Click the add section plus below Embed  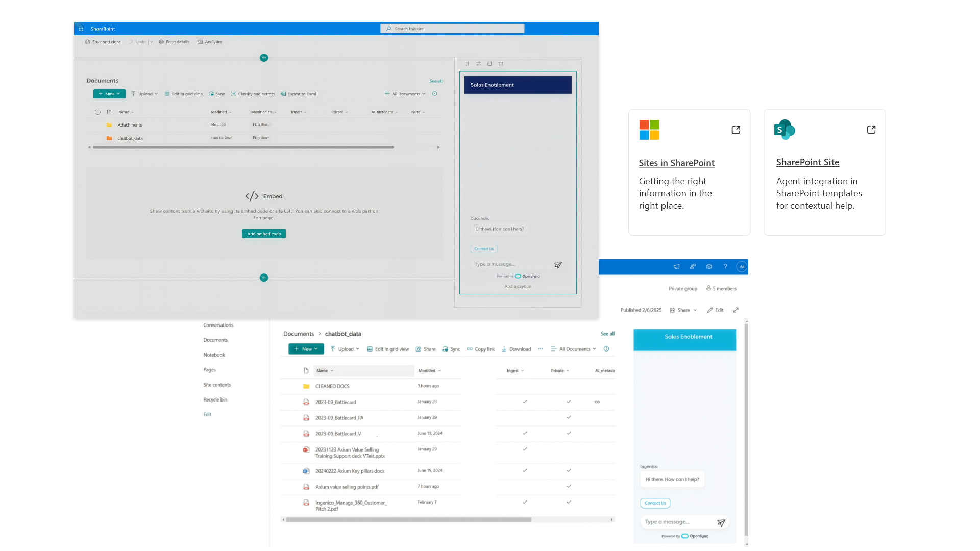[x=264, y=278]
